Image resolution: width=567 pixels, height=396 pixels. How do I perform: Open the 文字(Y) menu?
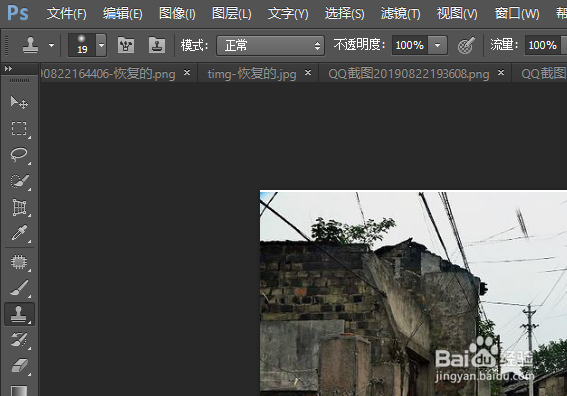[x=288, y=14]
